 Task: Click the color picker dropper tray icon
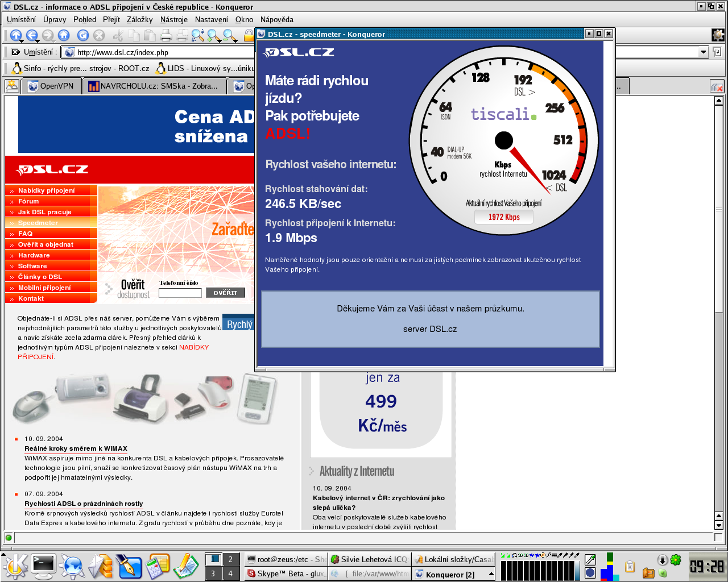pyautogui.click(x=590, y=560)
